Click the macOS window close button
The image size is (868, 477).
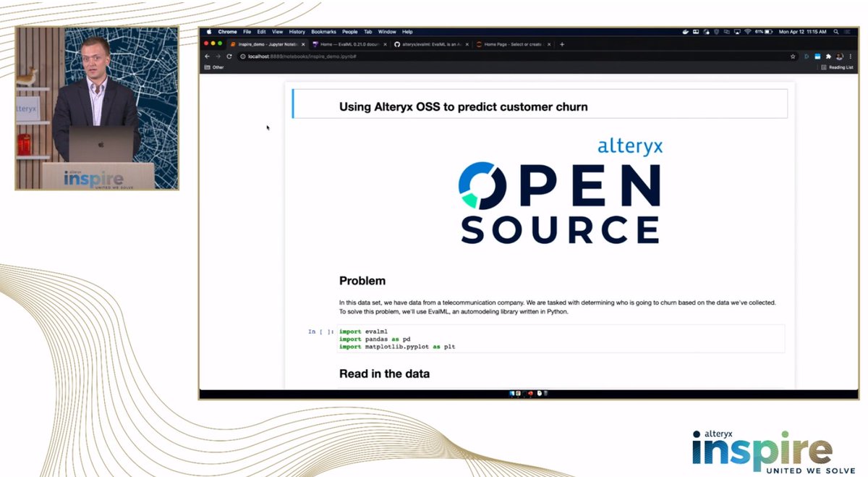(x=206, y=43)
